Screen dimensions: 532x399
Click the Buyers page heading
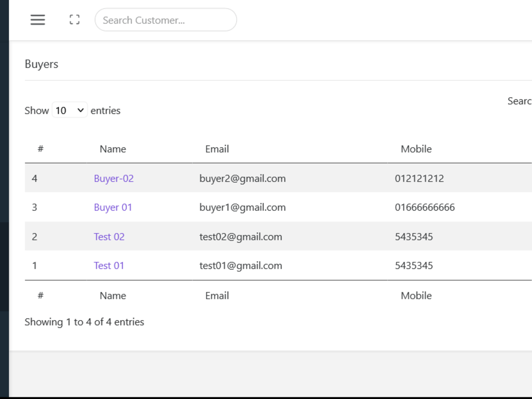point(41,64)
